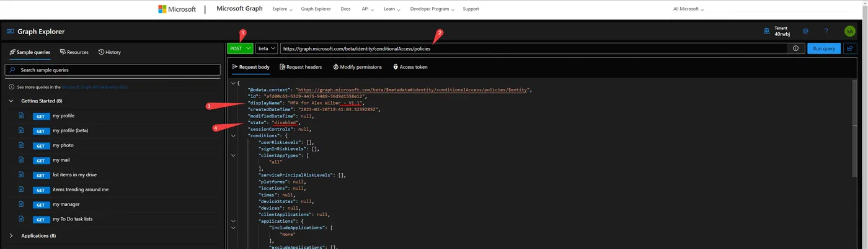
Task: Switch to the Resources tab
Action: [74, 52]
